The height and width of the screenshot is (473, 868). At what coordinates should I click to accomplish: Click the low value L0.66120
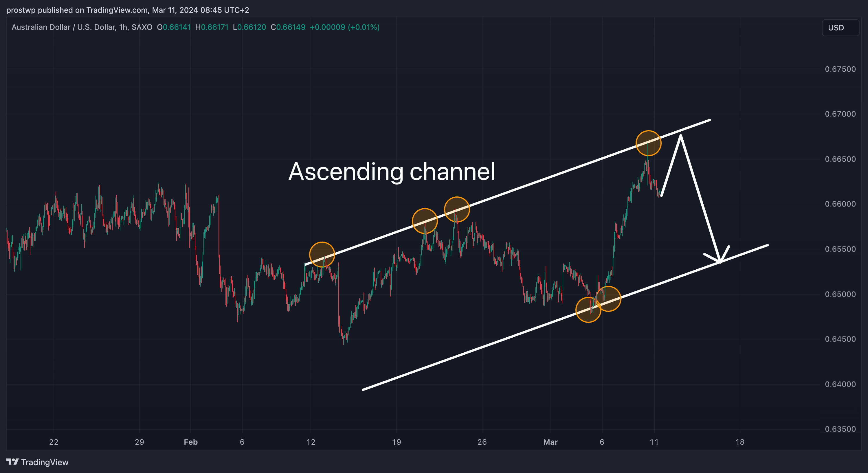[x=250, y=27]
